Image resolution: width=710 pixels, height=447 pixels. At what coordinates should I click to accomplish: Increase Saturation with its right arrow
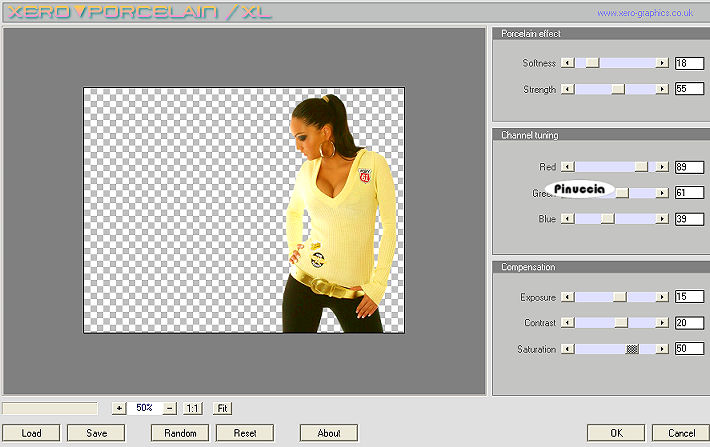662,349
